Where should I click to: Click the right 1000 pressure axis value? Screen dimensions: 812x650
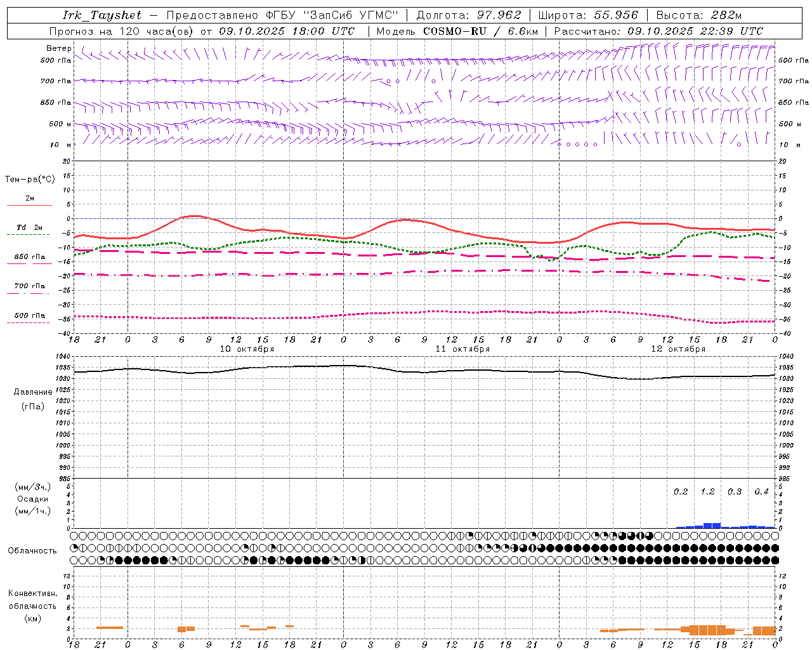pos(786,446)
